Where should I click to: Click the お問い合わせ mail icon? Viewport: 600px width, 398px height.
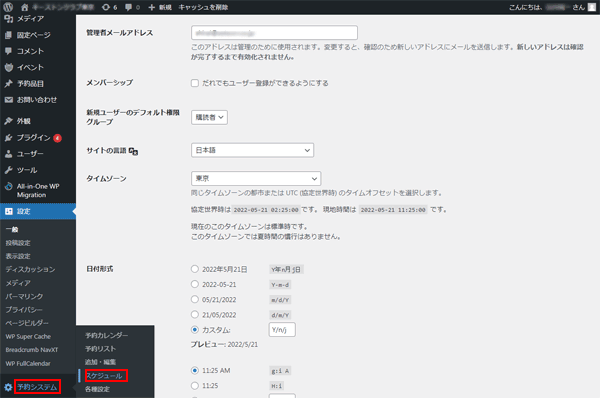coord(8,100)
